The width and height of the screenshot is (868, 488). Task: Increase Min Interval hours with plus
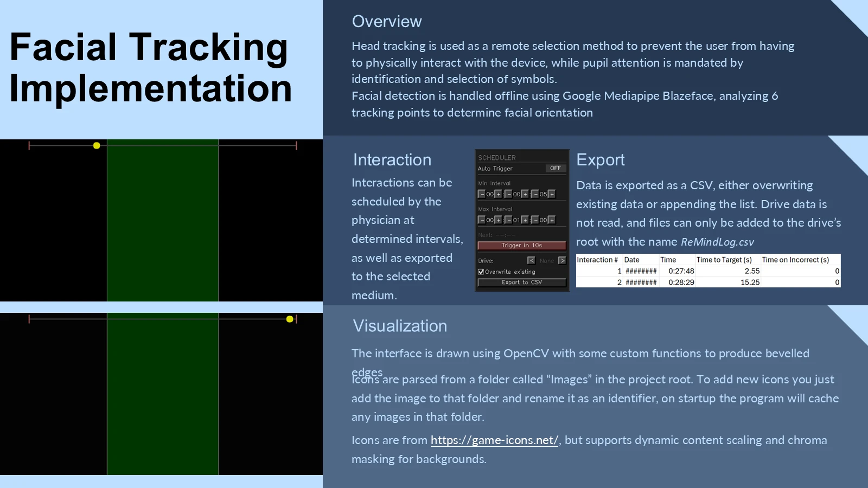498,194
